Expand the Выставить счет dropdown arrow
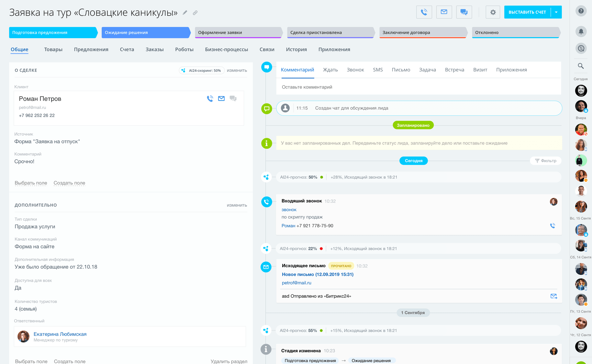Image resolution: width=592 pixels, height=364 pixels. point(556,12)
